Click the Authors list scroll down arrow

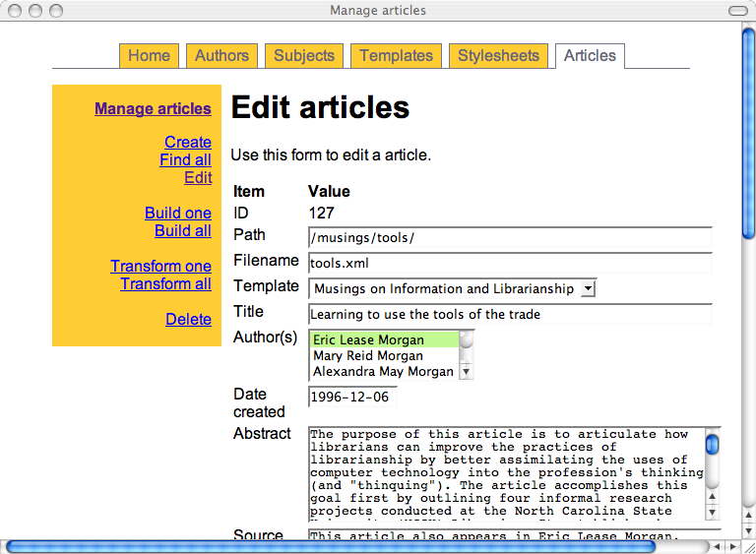(x=467, y=372)
